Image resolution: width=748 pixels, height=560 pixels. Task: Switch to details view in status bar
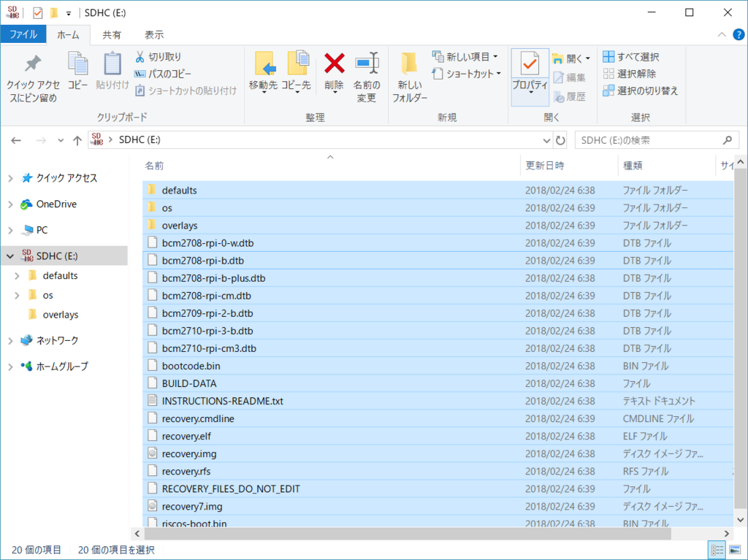coord(717,550)
